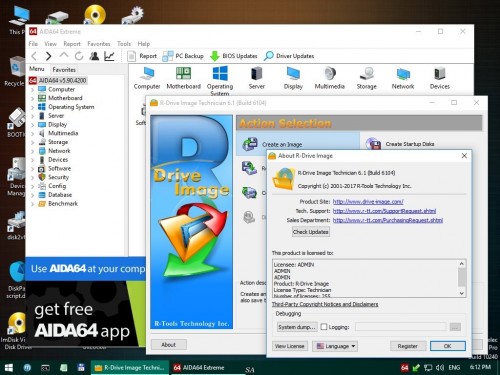
Task: Open the Display category icon in AIDA64
Action: pyautogui.click(x=293, y=78)
